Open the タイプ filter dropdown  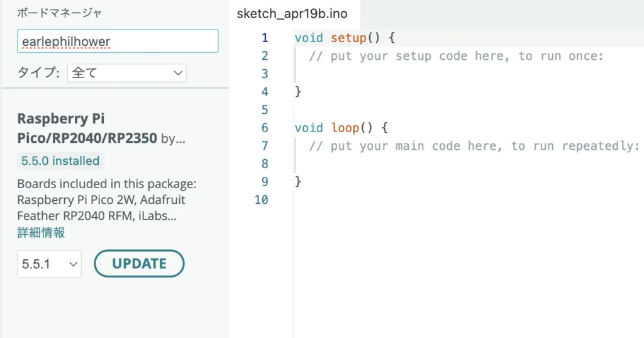tap(126, 73)
